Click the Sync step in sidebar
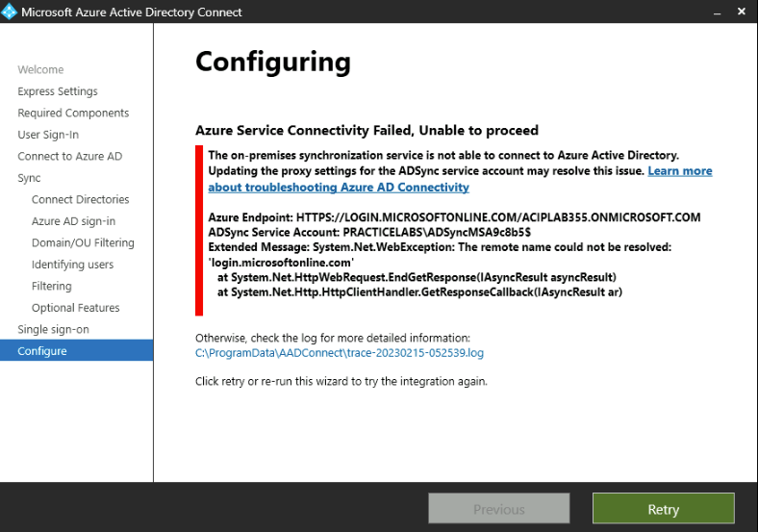Image resolution: width=758 pixels, height=532 pixels. (x=29, y=178)
